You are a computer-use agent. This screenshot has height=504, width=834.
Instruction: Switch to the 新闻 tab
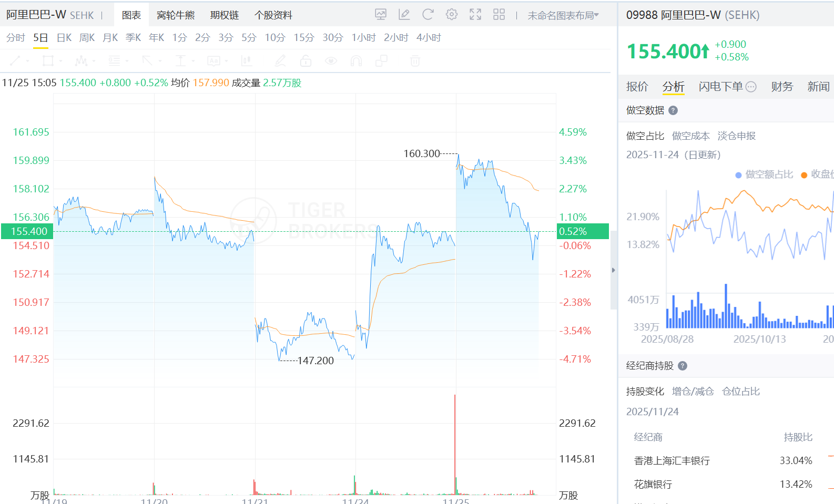(819, 87)
